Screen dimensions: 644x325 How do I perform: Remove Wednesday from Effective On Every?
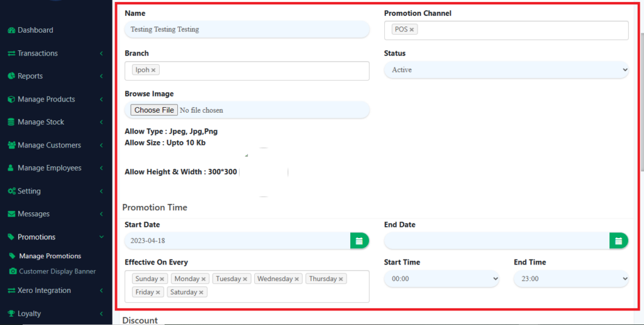pyautogui.click(x=297, y=279)
